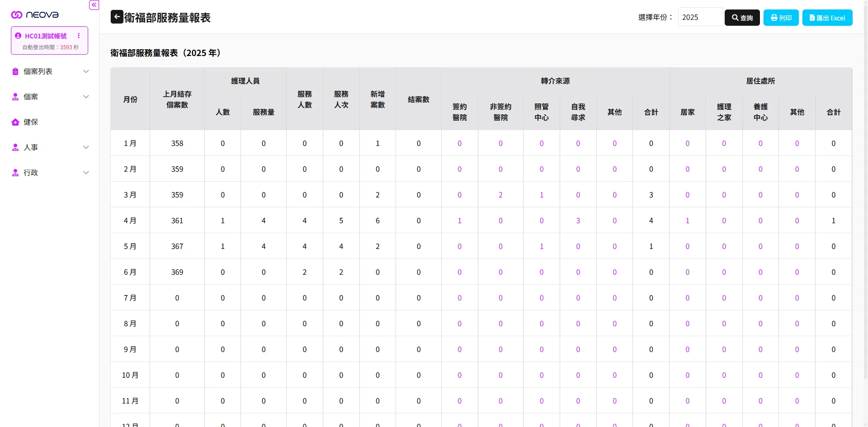Click the 轉介來源 group header
Image resolution: width=868 pixels, height=427 pixels.
(x=555, y=81)
